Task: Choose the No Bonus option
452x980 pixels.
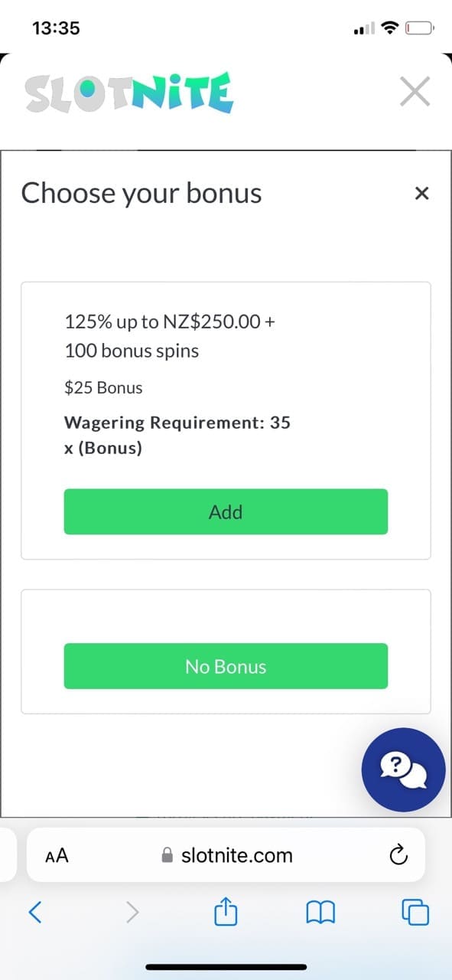Action: coord(226,666)
